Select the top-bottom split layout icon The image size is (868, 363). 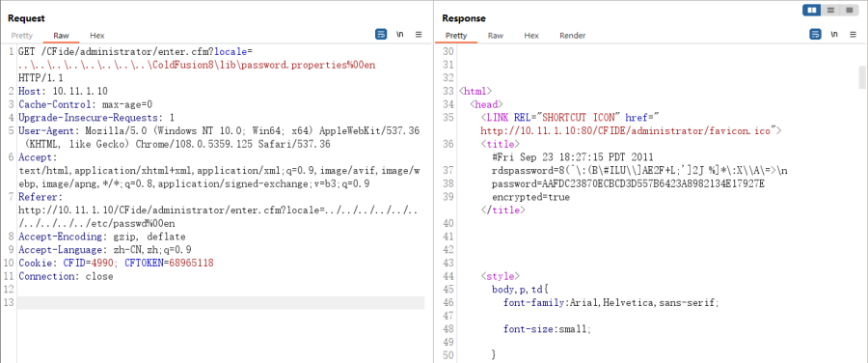tap(830, 10)
